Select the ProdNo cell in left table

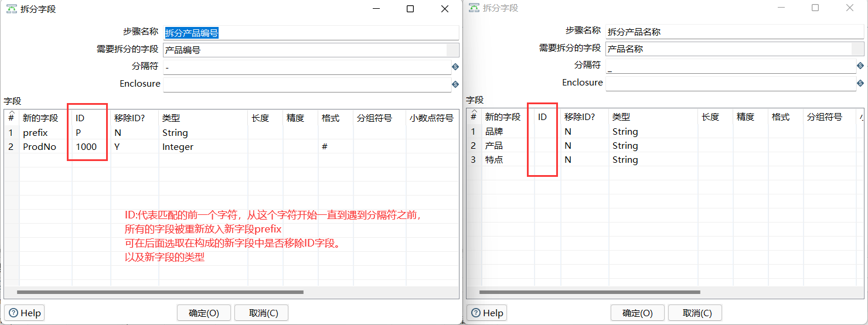[46, 147]
